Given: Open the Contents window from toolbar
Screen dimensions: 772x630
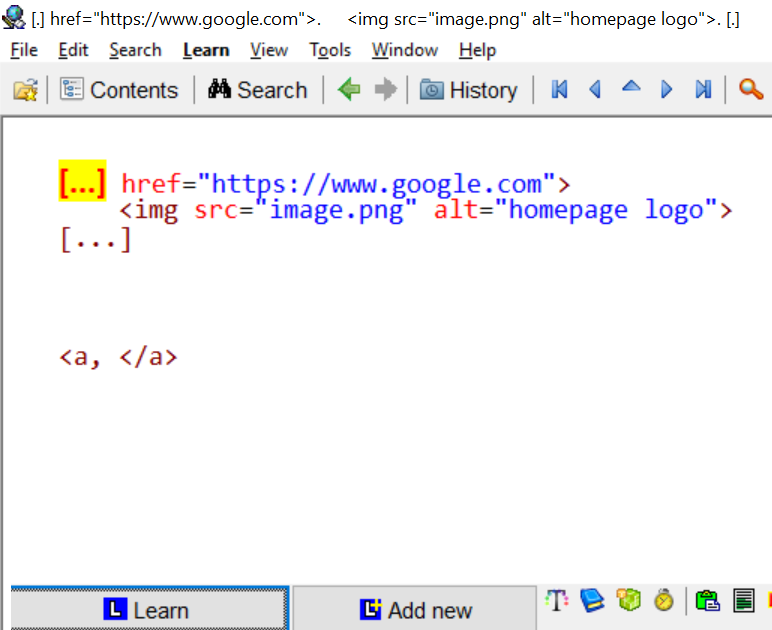Looking at the screenshot, I should tap(119, 90).
